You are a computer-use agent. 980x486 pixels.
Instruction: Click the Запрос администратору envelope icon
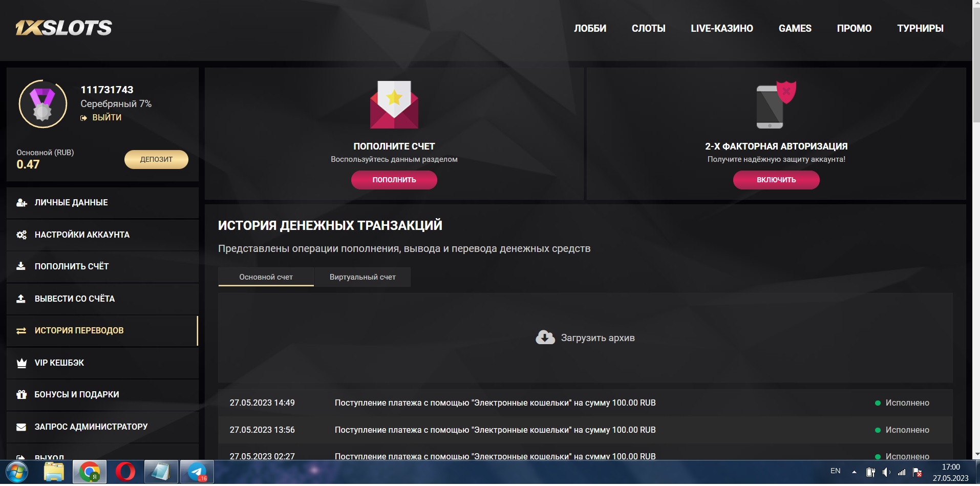coord(20,427)
